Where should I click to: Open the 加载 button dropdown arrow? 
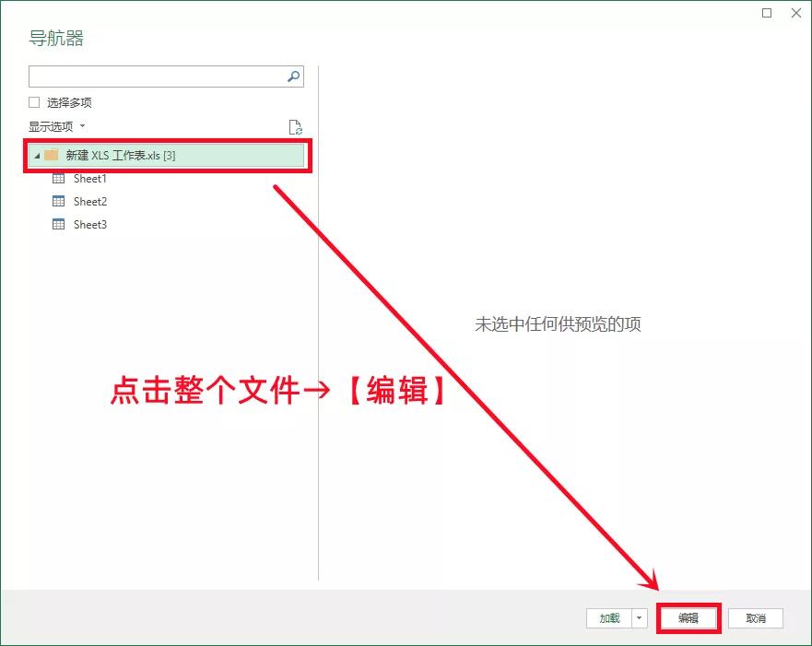(639, 618)
